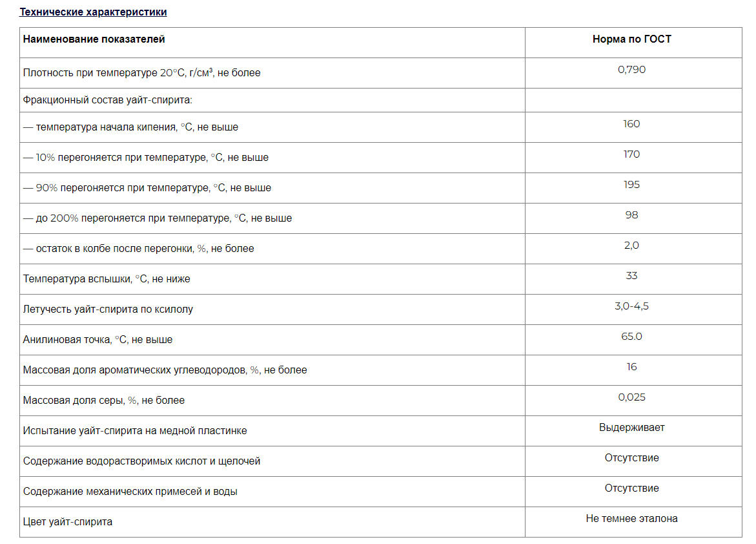Click the boiling start temperature value 160
Viewport: 756px width, 544px height.
click(631, 124)
